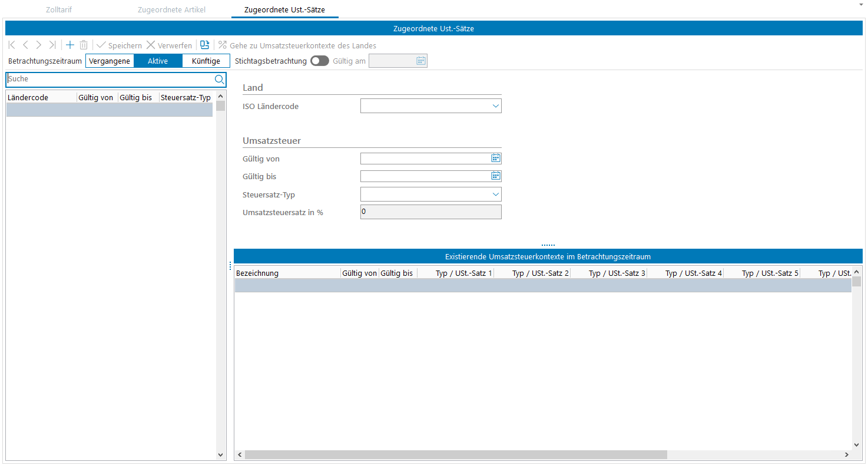The height and width of the screenshot is (465, 868).
Task: Enable the Stichtagsbetrachtung toggle switch
Action: 320,61
